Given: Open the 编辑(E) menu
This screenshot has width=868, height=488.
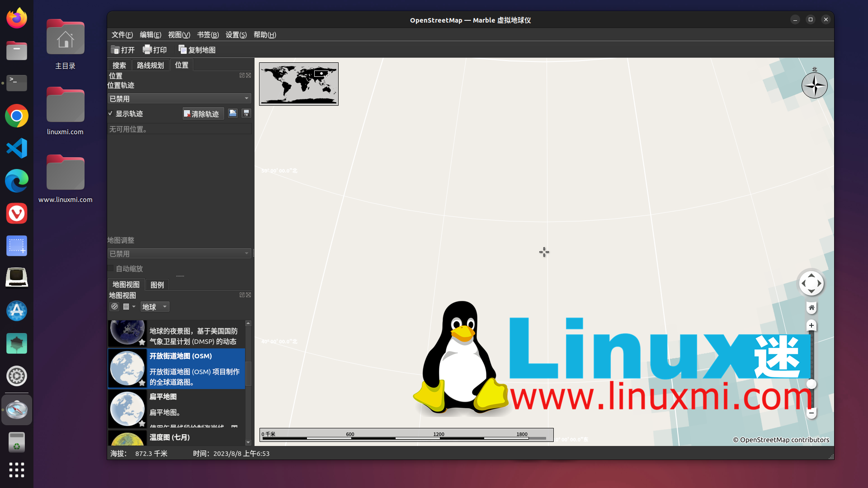Looking at the screenshot, I should point(150,35).
